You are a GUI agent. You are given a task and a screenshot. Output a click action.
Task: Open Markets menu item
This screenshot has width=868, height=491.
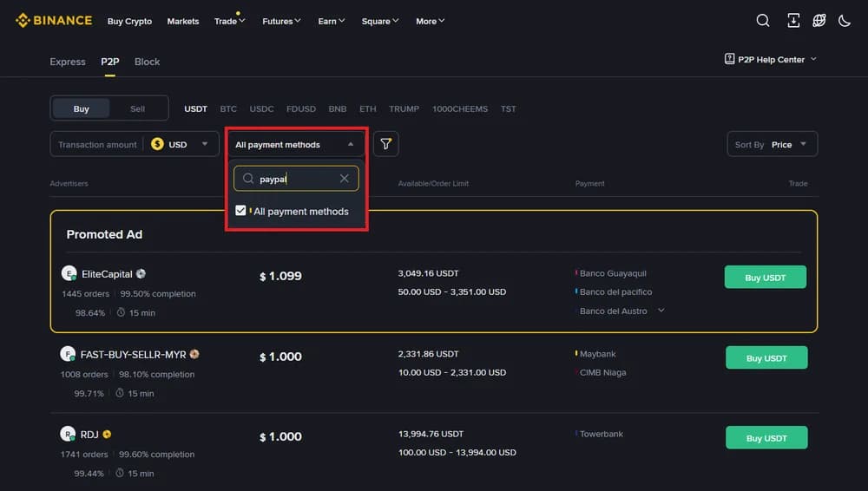[x=182, y=21]
